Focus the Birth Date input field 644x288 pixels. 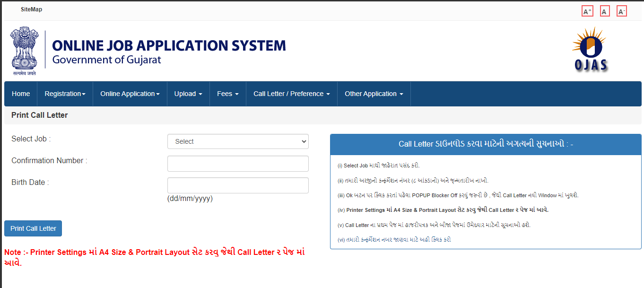[x=238, y=185]
